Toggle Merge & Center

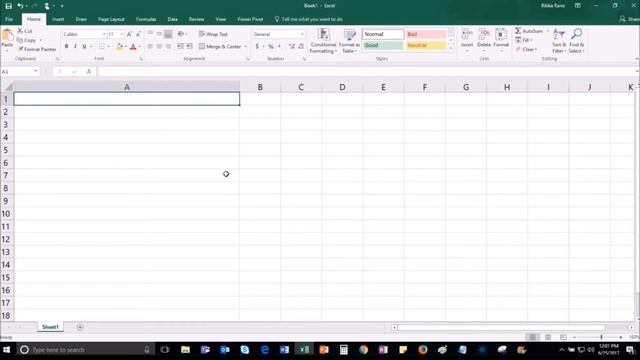[220, 47]
